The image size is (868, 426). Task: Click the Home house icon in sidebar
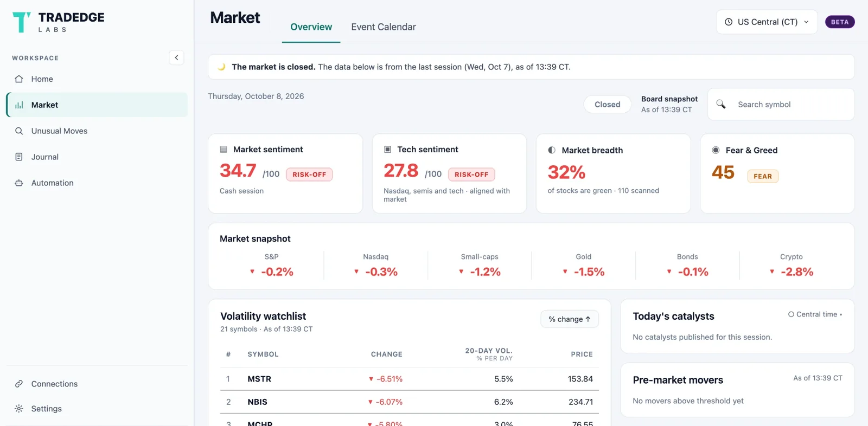click(19, 79)
